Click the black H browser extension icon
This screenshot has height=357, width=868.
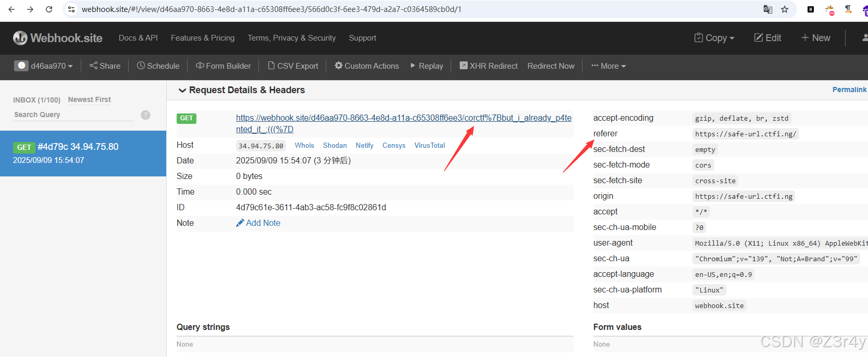811,9
